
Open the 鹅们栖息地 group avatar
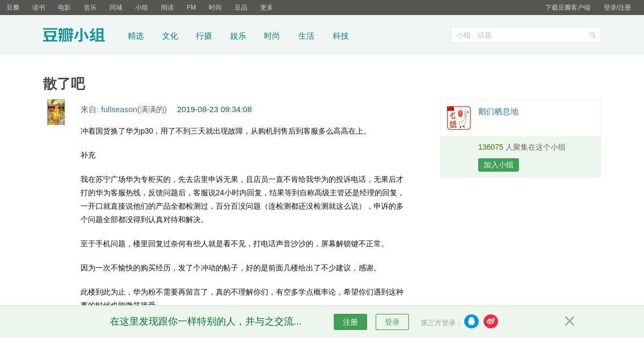point(459,118)
